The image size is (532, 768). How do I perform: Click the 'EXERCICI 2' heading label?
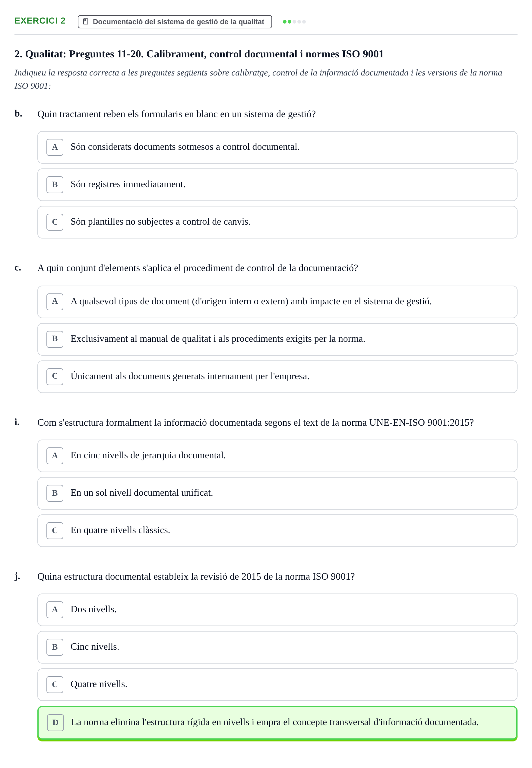pyautogui.click(x=40, y=21)
